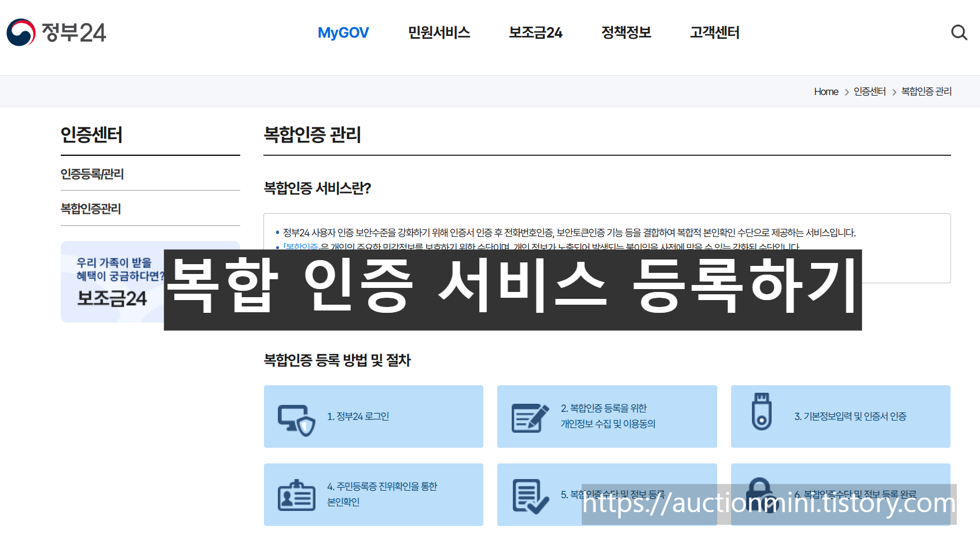Open the 정책정보 menu
Viewport: 980px width, 548px height.
click(626, 32)
